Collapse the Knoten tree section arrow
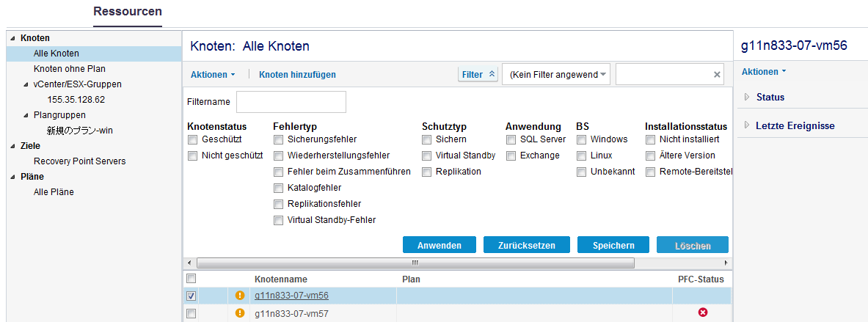This screenshot has width=868, height=322. point(12,37)
